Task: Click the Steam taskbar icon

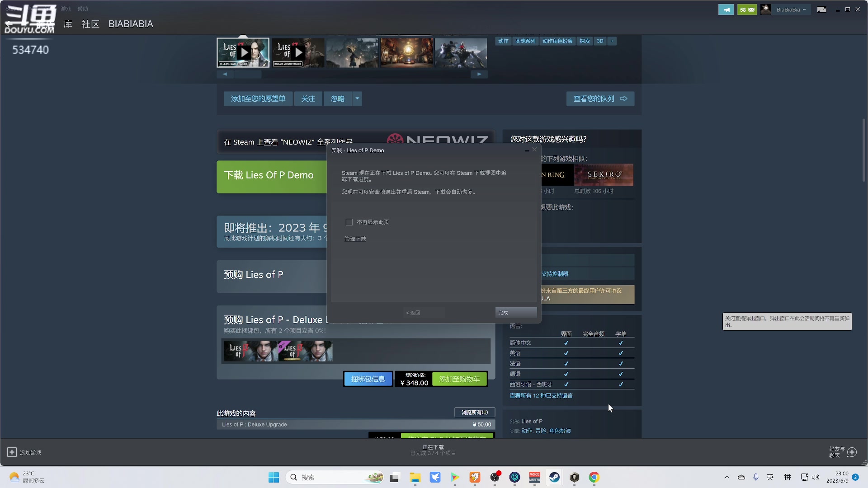Action: pos(554,478)
